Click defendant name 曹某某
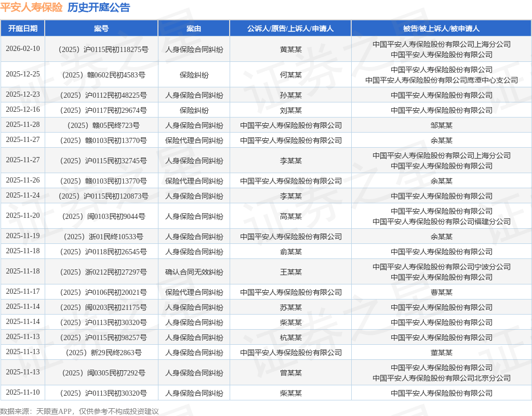The height and width of the screenshot is (416, 532). click(x=442, y=292)
